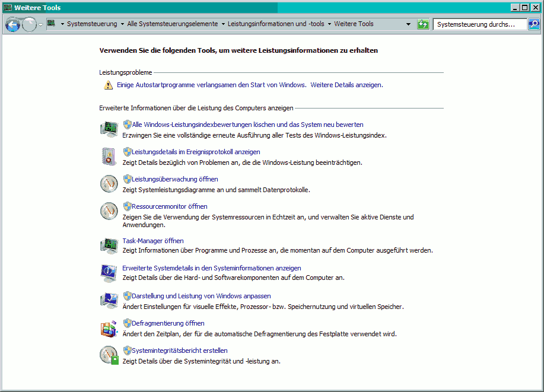Click the Ressourcenmonitor gauge icon
The image size is (544, 392).
coord(109,211)
